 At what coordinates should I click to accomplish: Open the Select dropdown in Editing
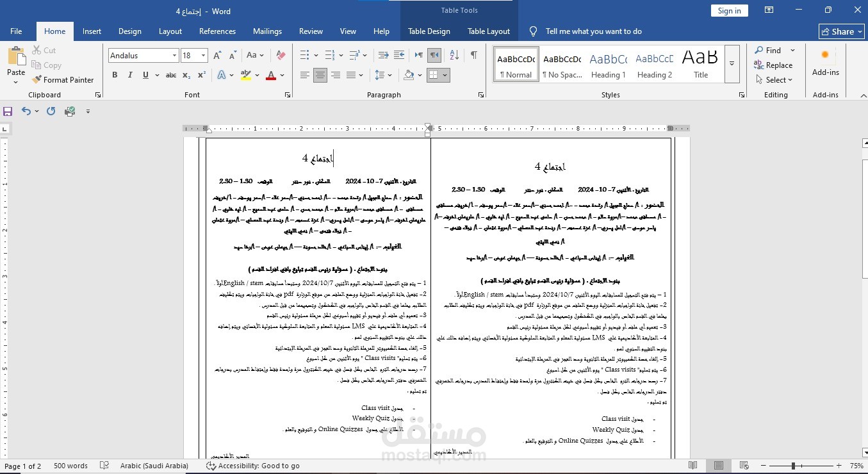[774, 79]
